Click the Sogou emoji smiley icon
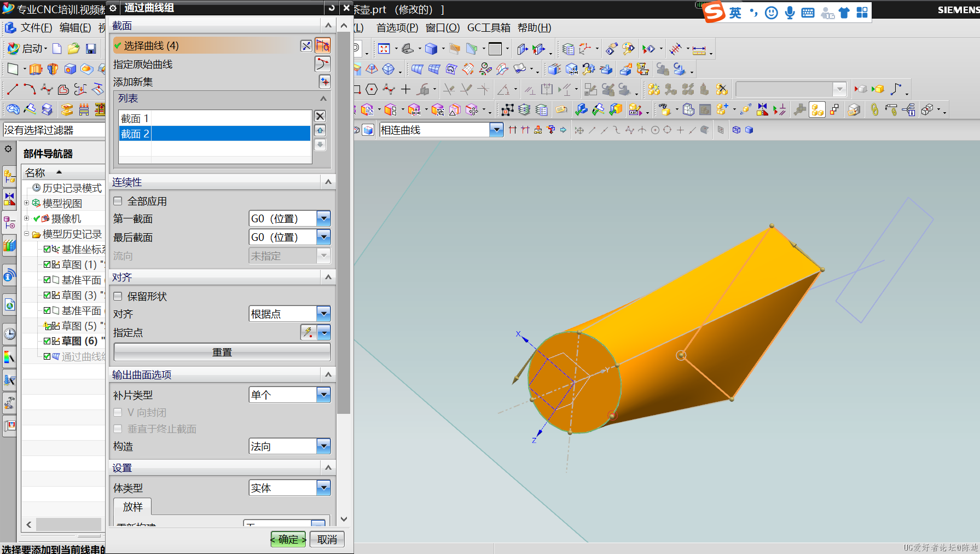This screenshot has height=554, width=980. [772, 13]
